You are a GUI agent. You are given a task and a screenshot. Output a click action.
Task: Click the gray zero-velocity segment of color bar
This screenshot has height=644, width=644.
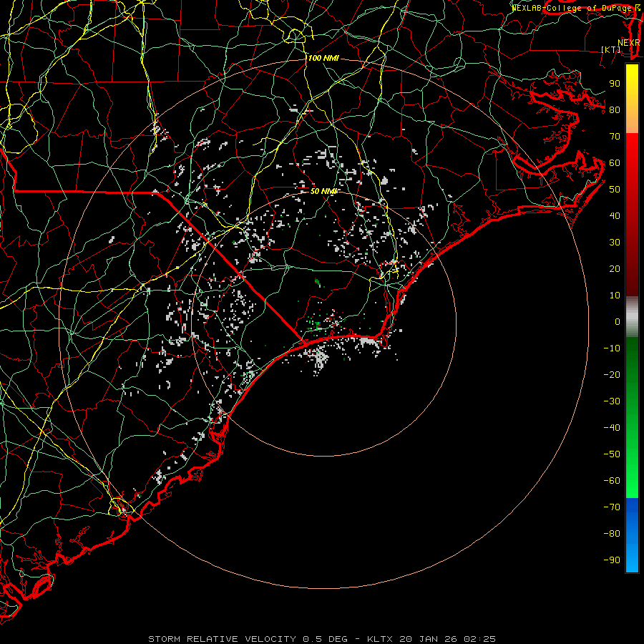[x=632, y=317]
